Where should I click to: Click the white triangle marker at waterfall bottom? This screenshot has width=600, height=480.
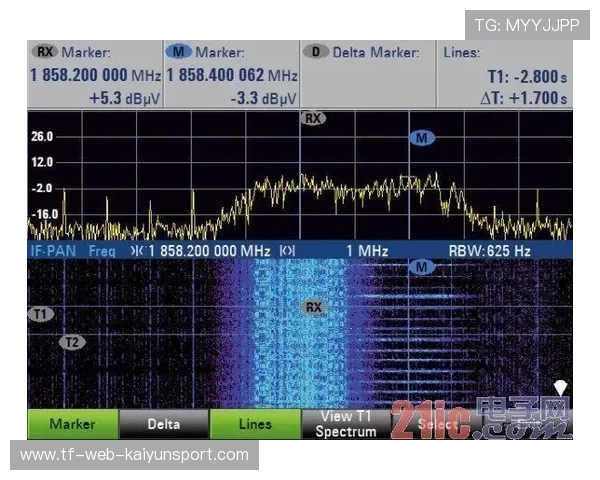click(x=561, y=387)
